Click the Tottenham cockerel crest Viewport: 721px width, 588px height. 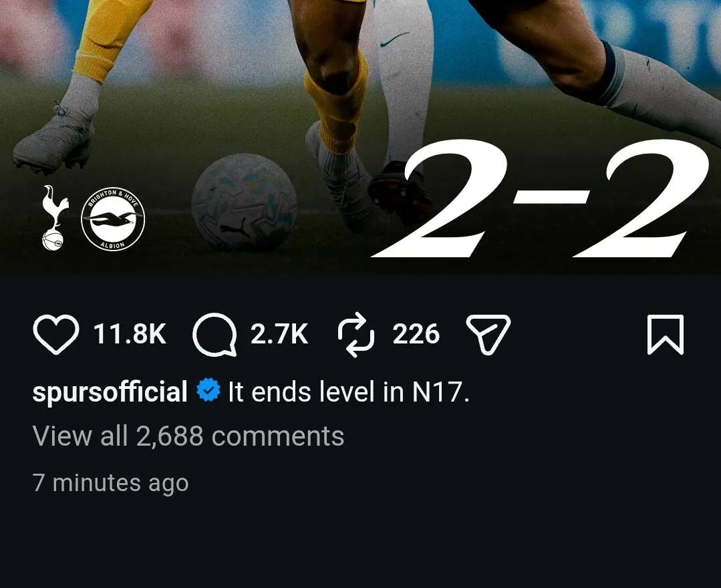tap(55, 217)
